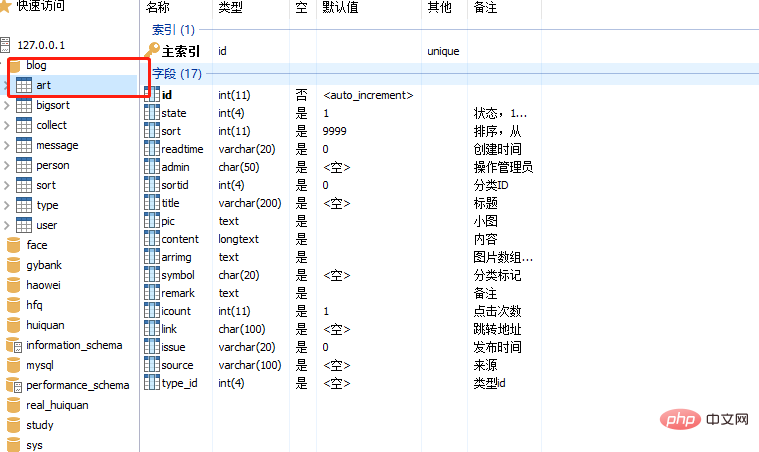The width and height of the screenshot is (759, 452).
Task: Click the user table icon
Action: pos(24,225)
